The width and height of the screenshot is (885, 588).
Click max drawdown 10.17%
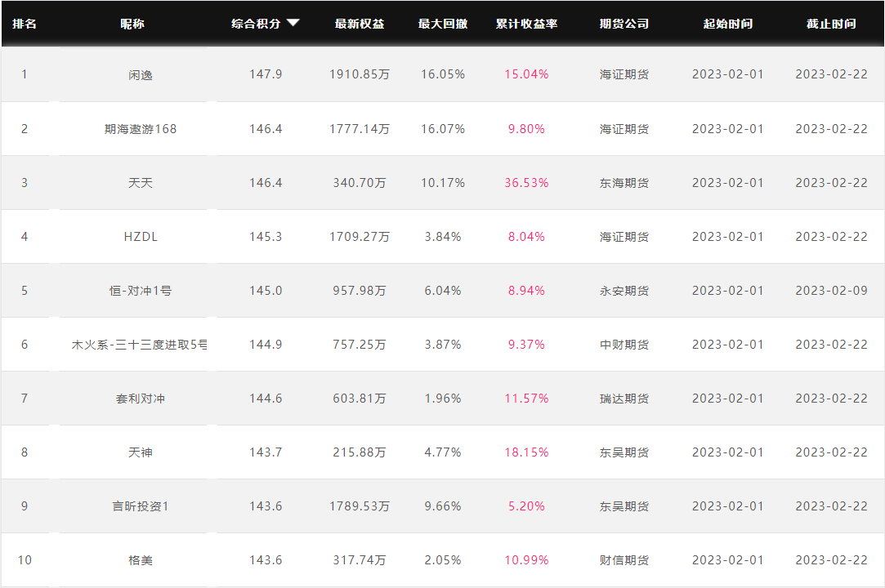[443, 183]
